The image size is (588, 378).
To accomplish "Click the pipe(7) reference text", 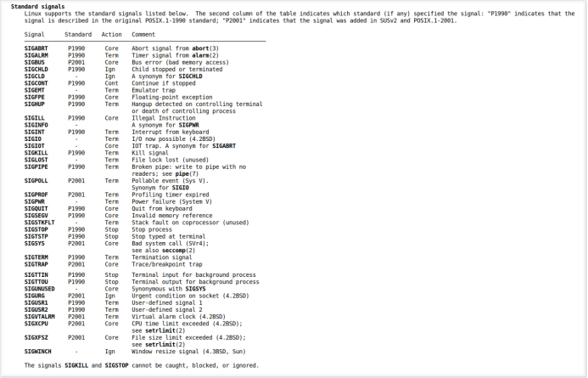I will point(187,174).
